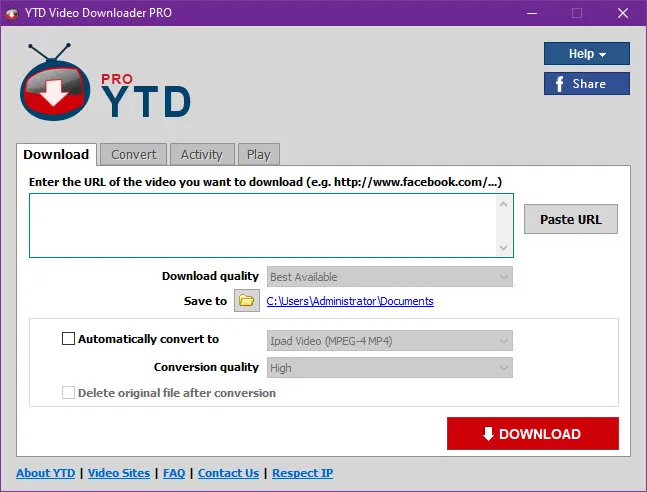The width and height of the screenshot is (647, 492).
Task: Click the Paste URL button
Action: [571, 219]
